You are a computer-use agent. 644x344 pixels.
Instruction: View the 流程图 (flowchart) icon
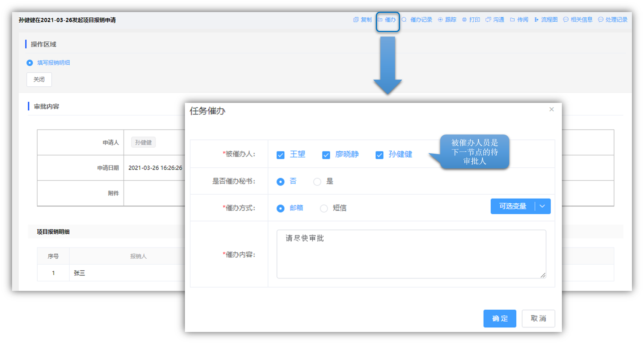point(536,20)
